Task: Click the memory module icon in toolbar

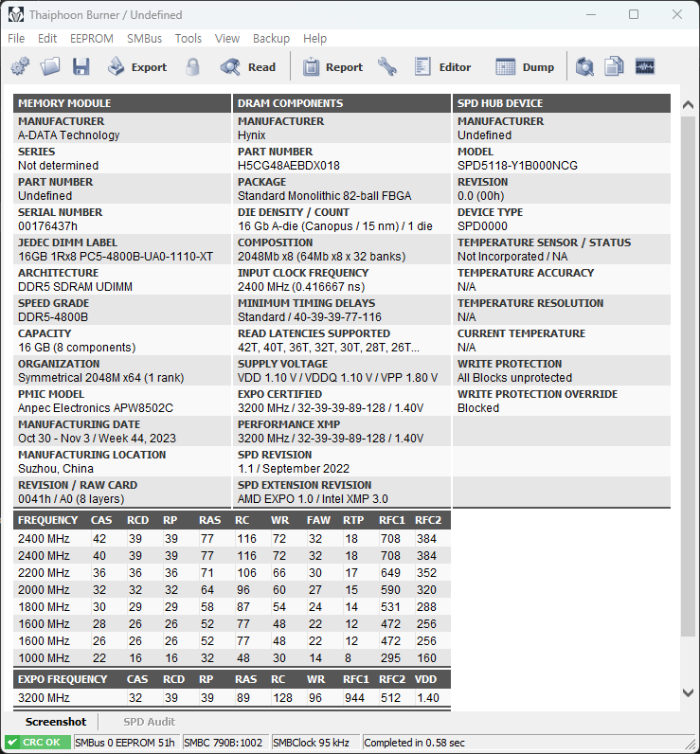Action: click(x=645, y=67)
